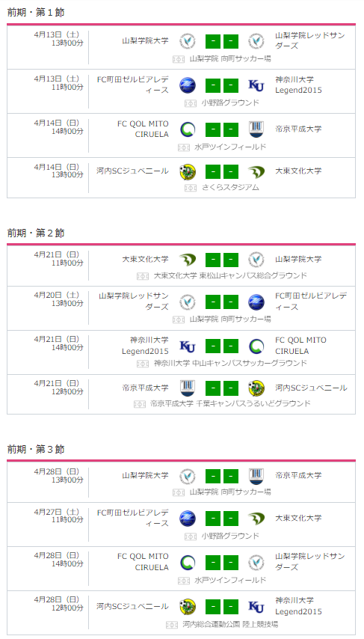Click away score box for 帝京平成大学 in 第1節

(x=231, y=129)
